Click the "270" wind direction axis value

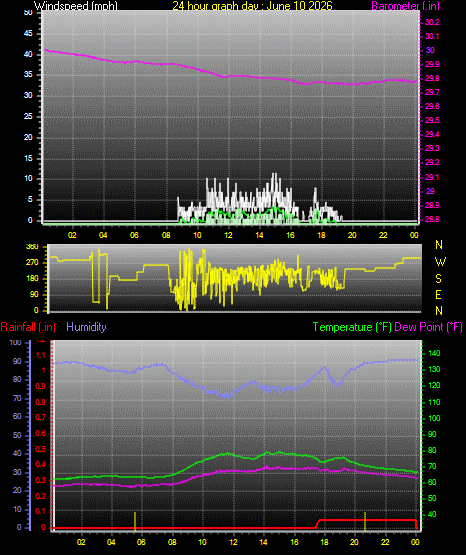coord(32,262)
